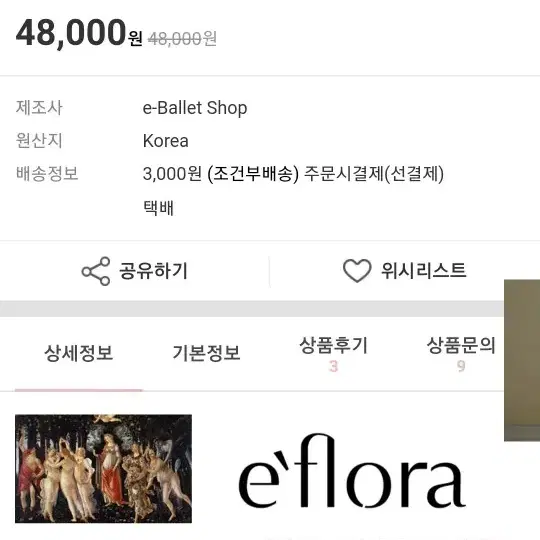Open the 기본정보 tab
The height and width of the screenshot is (540, 540).
tap(206, 353)
